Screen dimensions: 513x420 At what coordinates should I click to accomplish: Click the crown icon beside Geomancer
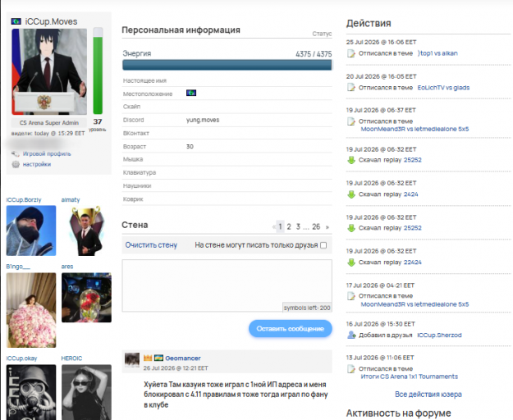[148, 358]
